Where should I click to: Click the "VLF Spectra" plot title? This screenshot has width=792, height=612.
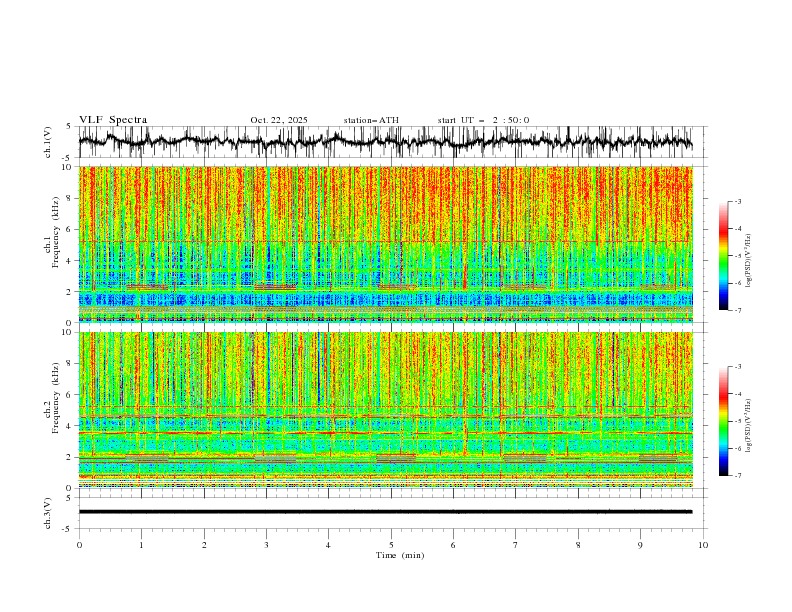(x=113, y=120)
